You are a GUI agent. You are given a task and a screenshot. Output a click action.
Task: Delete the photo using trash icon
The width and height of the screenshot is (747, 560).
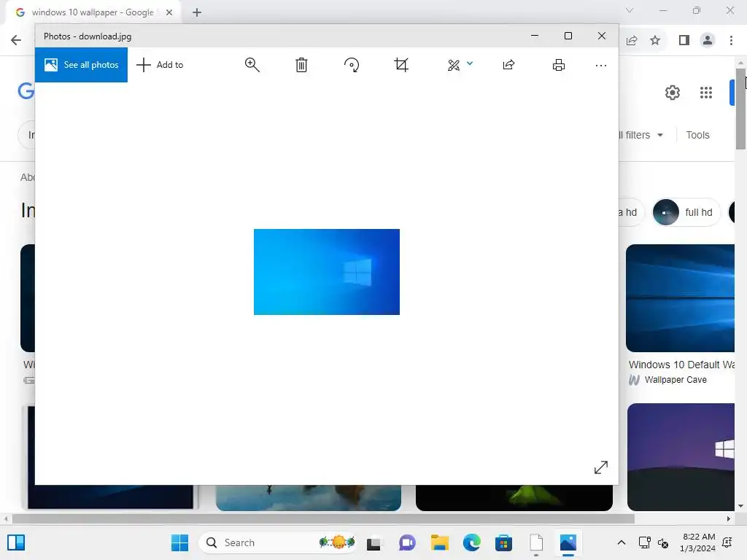(301, 65)
